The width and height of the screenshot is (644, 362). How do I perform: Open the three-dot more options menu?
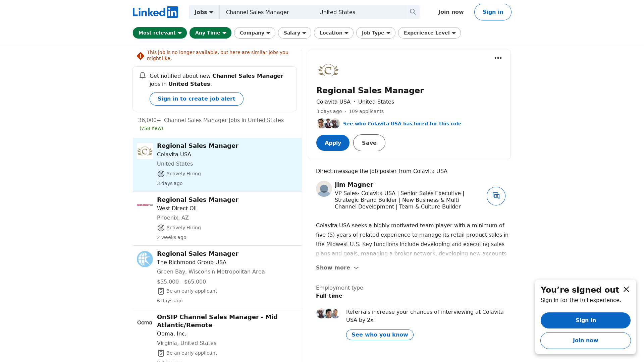tap(498, 58)
